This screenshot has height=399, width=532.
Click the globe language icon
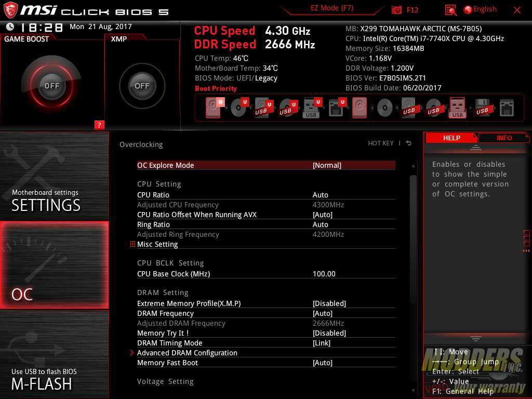[468, 10]
